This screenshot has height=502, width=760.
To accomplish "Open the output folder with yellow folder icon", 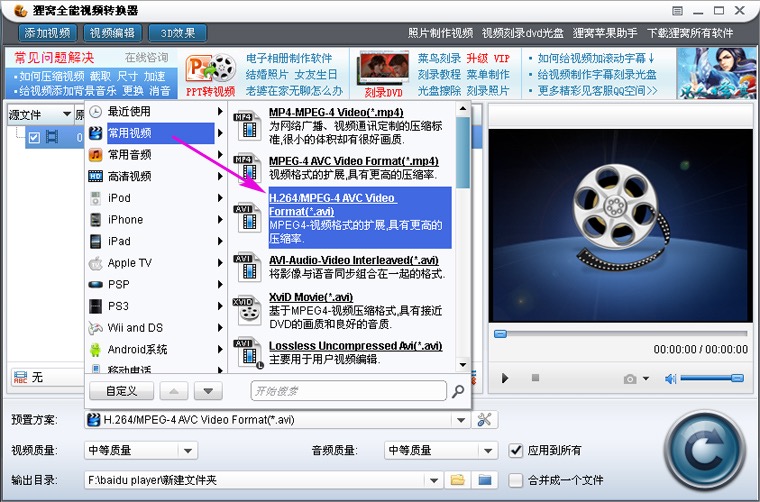I will (x=457, y=480).
